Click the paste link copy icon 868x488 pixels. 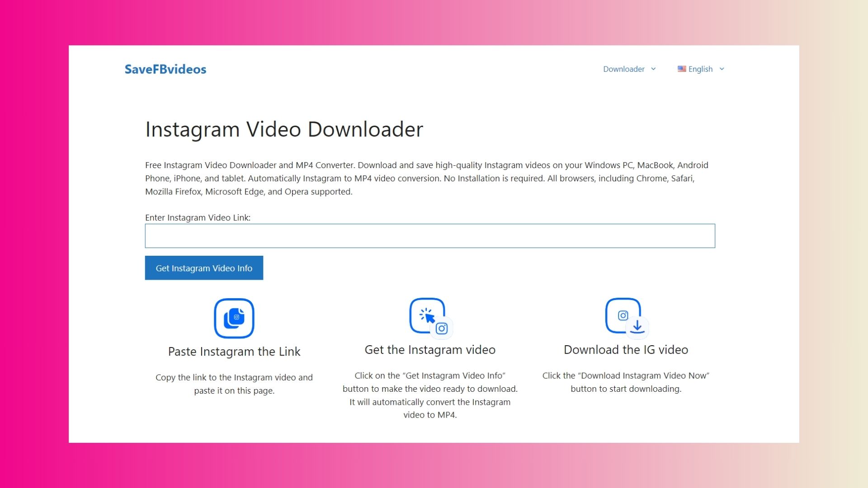(234, 318)
